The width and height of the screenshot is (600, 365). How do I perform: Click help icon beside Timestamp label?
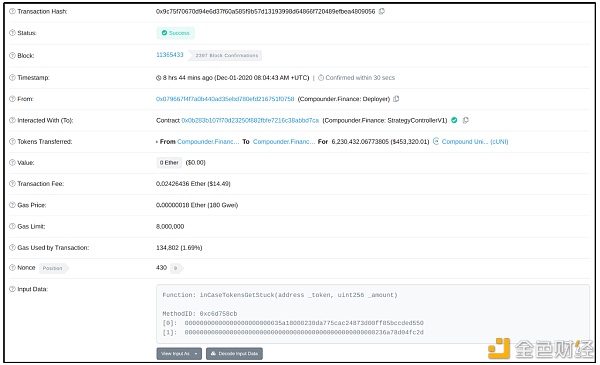tap(12, 78)
